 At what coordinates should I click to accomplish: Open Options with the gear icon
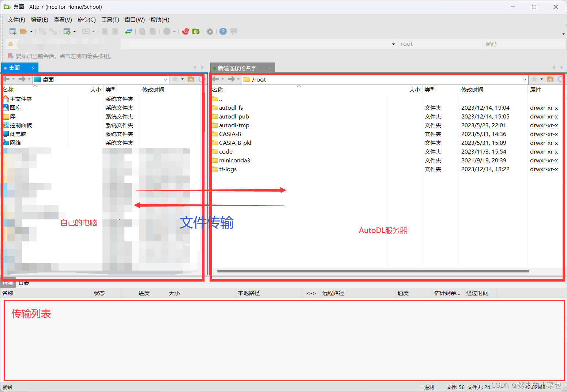pos(210,31)
